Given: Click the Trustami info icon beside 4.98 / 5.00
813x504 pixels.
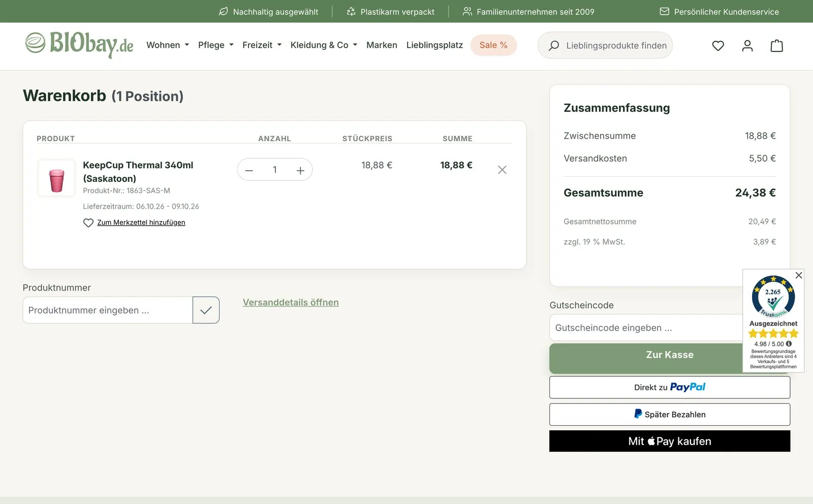Looking at the screenshot, I should (x=789, y=343).
